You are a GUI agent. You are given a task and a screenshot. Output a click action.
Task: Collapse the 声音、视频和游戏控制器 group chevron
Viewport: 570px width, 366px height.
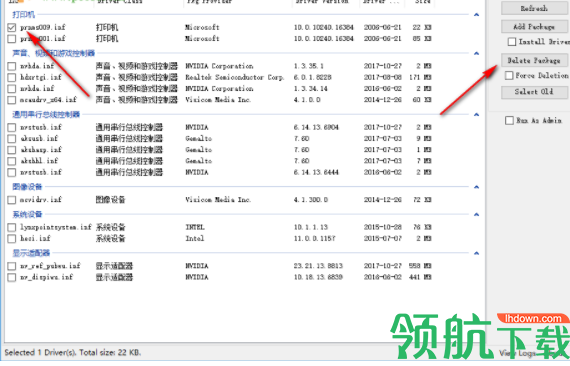tap(476, 53)
